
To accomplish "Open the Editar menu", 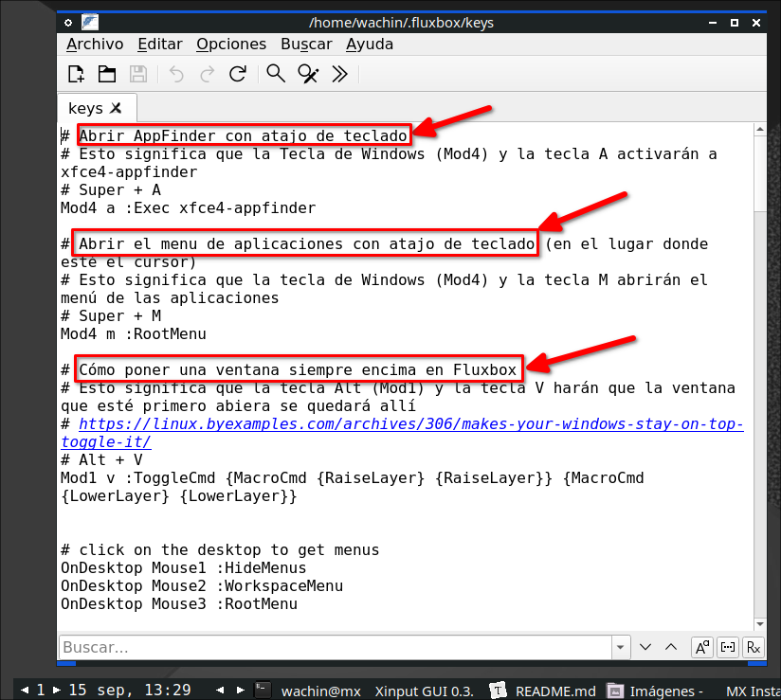I will (160, 45).
